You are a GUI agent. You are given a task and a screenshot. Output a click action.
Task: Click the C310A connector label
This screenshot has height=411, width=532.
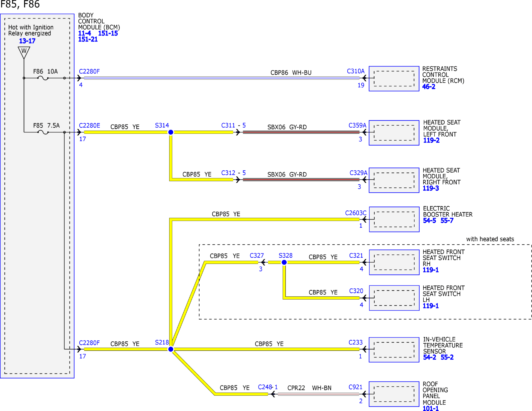click(x=356, y=71)
